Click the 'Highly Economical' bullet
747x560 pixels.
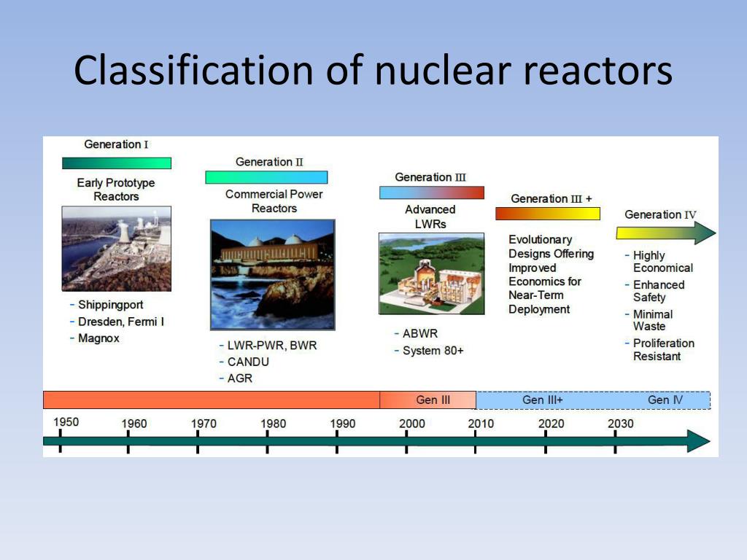coord(663,262)
